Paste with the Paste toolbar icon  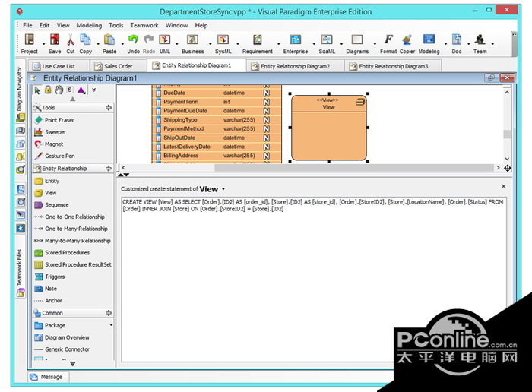click(109, 40)
